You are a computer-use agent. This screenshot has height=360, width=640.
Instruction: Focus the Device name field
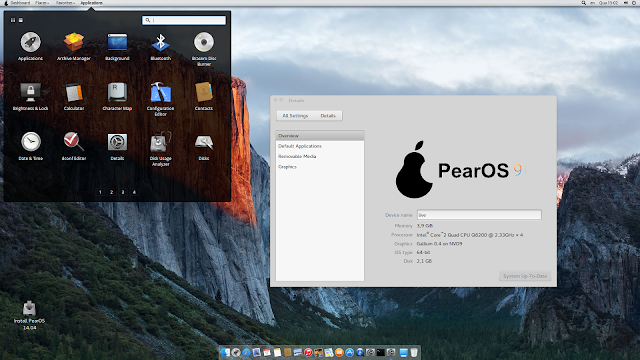coord(479,215)
